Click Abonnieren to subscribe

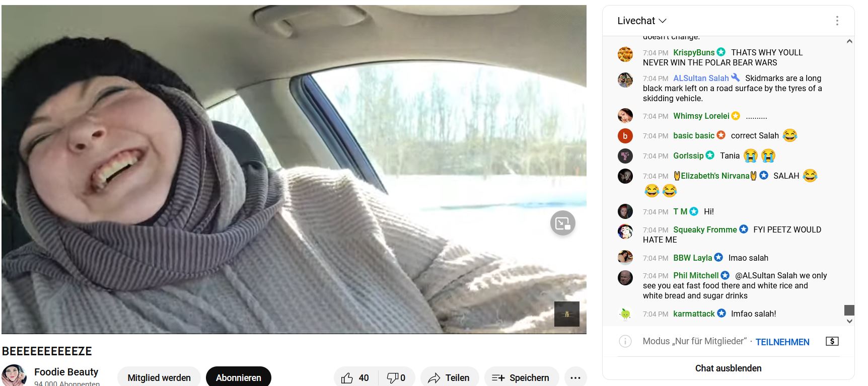239,377
